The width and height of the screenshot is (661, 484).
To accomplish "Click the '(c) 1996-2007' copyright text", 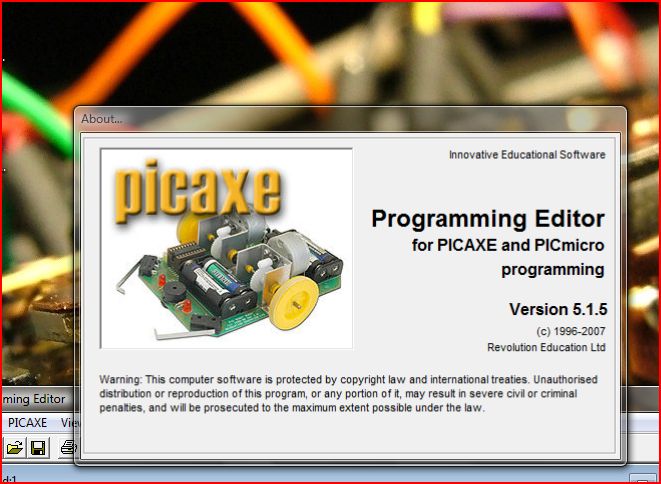I will click(x=571, y=331).
